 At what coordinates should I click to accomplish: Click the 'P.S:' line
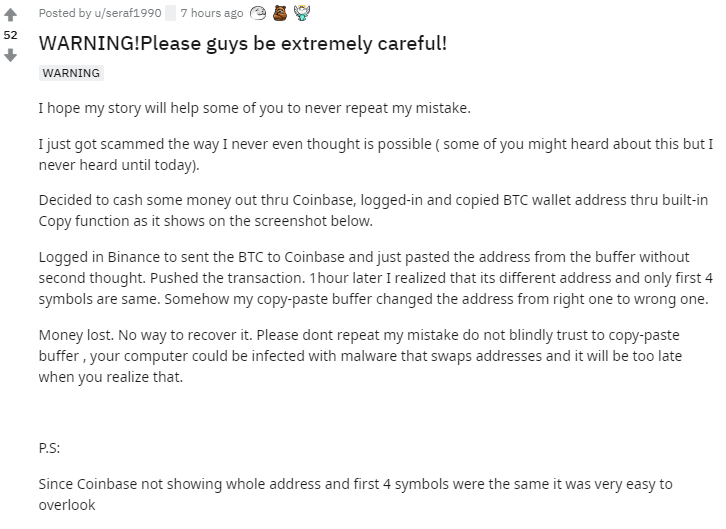[49, 448]
